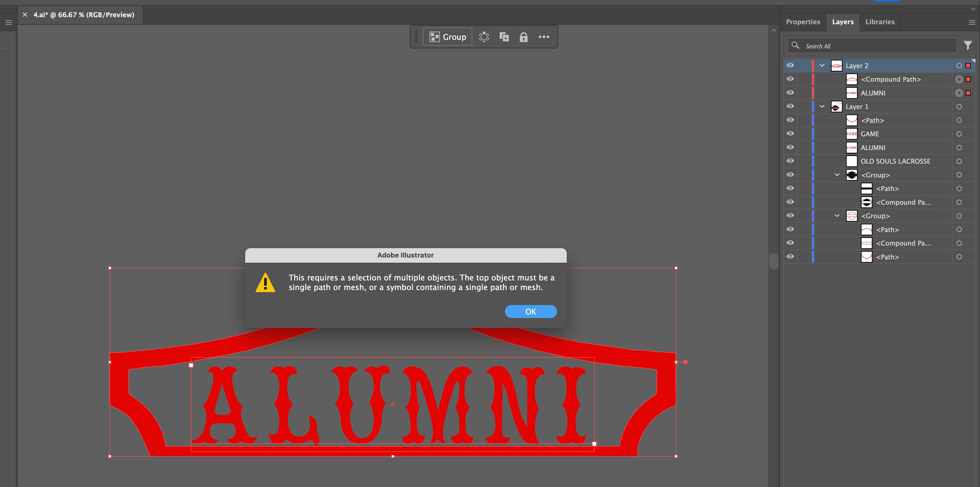980x487 pixels.
Task: Click the duplicate object icon in taskbar
Action: (x=504, y=37)
